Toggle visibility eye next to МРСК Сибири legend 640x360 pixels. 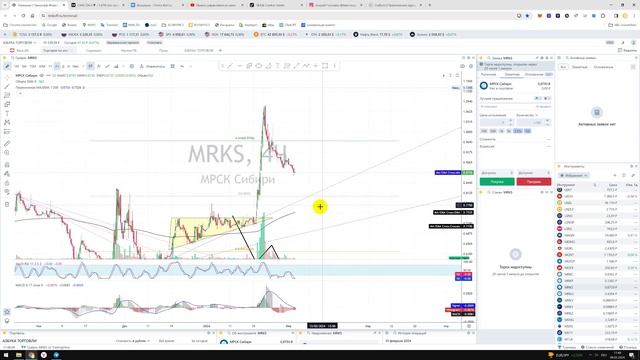pyautogui.click(x=42, y=76)
